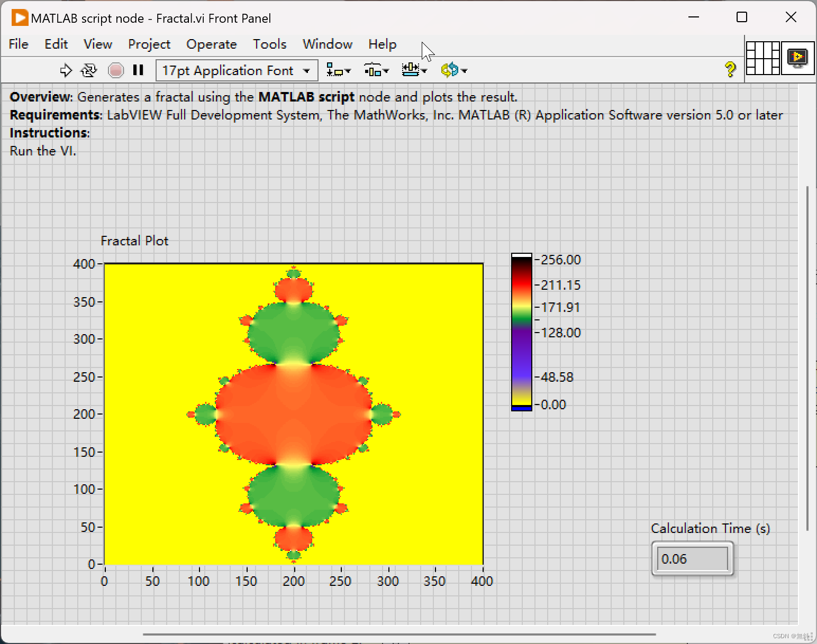Open the Resize Objects dropdown
Screen dimensions: 817x644
pyautogui.click(x=414, y=70)
